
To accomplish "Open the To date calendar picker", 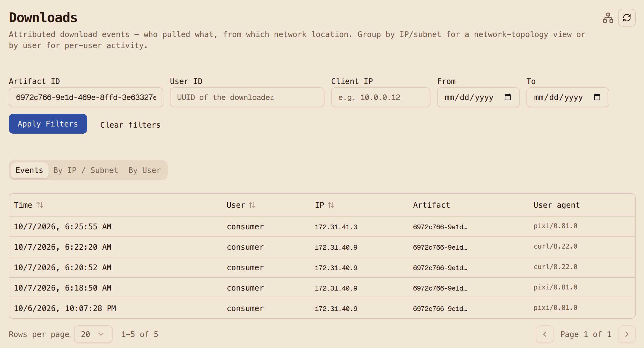I will tap(597, 97).
